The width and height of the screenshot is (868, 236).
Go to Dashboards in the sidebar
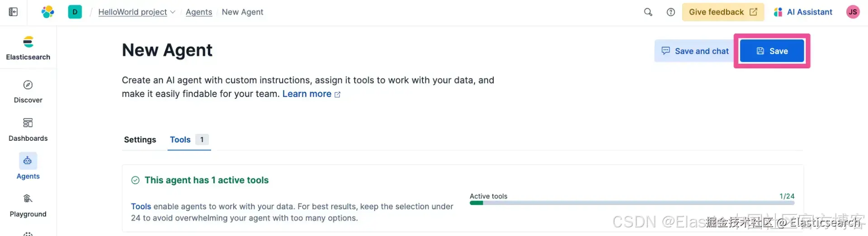(x=28, y=130)
